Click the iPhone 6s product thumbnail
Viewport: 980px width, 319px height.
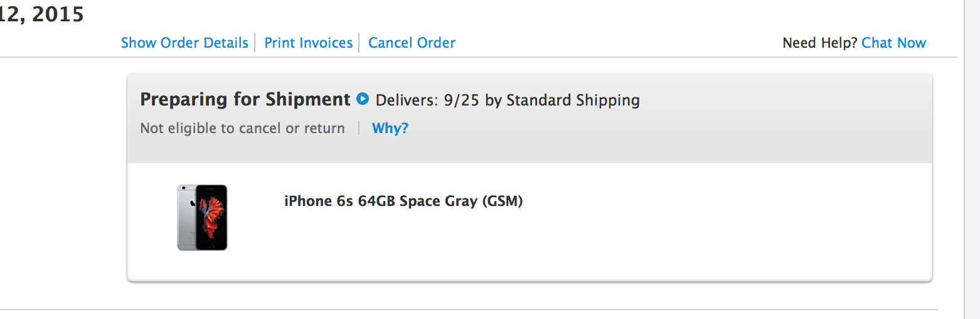202,217
